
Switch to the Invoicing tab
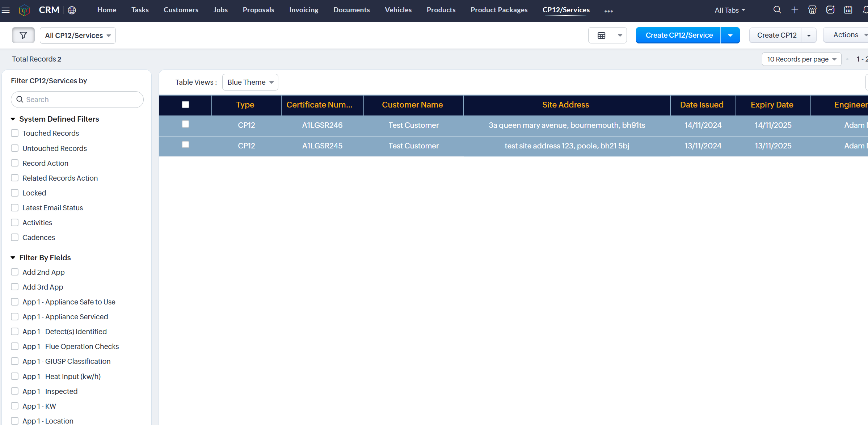(x=304, y=10)
